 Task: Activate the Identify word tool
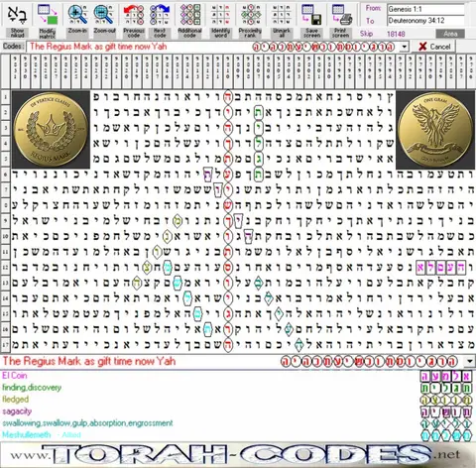point(220,15)
